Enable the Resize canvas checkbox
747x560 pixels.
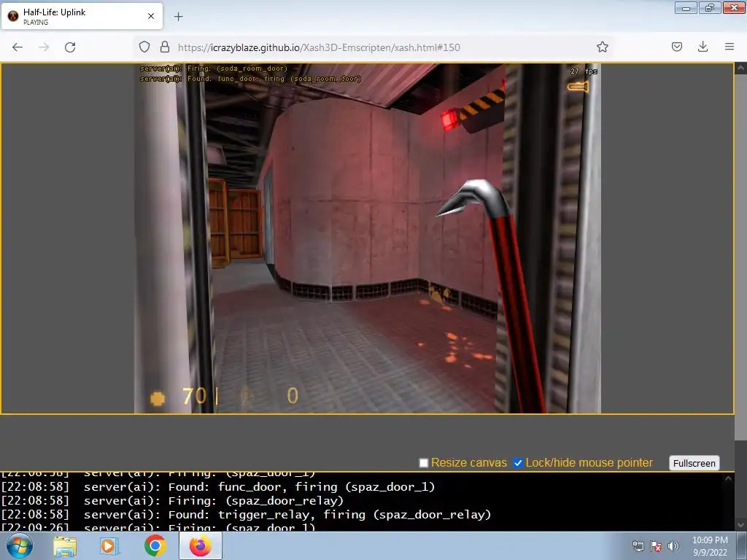point(424,463)
